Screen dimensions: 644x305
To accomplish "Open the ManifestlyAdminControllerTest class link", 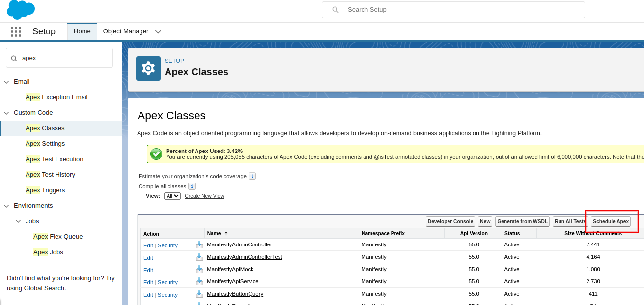I will click(x=245, y=257).
